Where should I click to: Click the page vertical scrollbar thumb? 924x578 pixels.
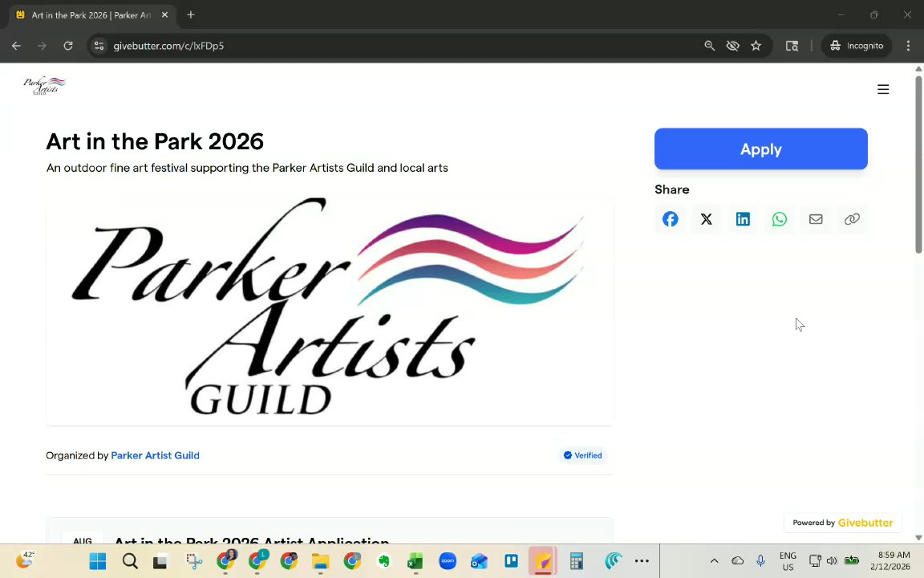point(918,165)
